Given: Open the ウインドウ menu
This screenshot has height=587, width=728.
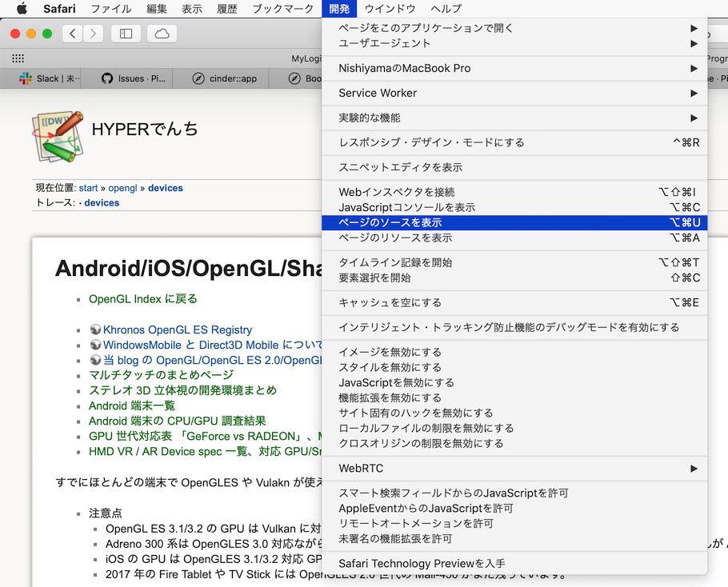Looking at the screenshot, I should (389, 9).
